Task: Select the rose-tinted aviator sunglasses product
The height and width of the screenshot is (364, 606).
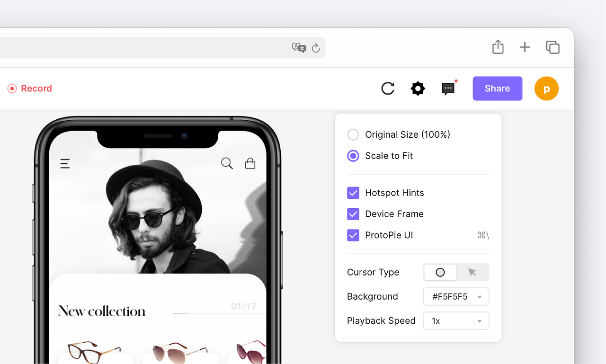Action: [180, 352]
